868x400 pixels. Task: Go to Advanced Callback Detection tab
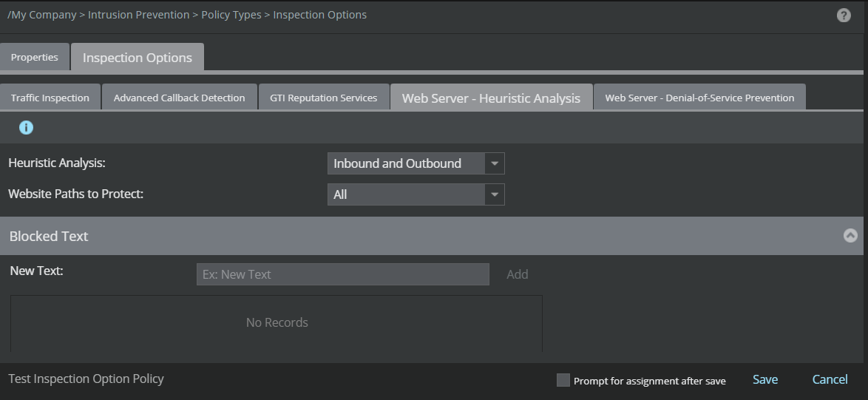180,98
